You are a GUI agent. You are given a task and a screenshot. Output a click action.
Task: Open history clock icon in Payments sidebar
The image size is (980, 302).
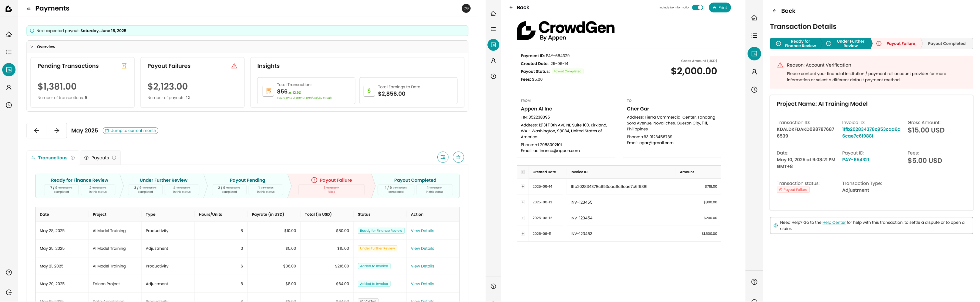coord(9,105)
